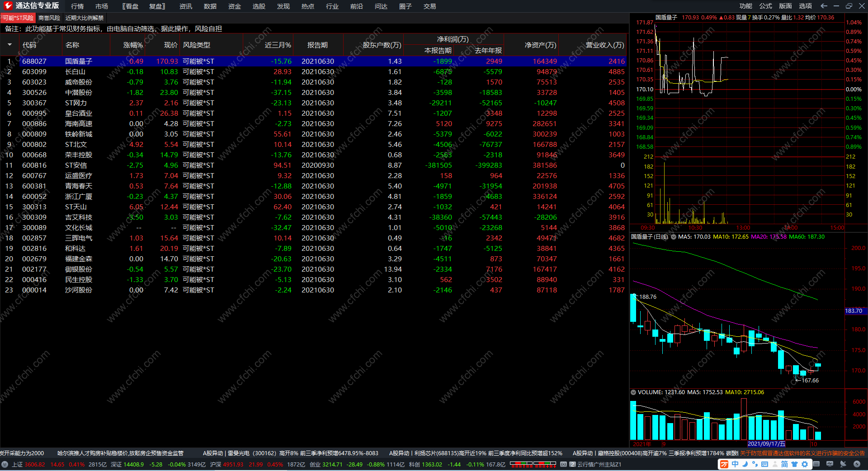Click the 看盘 mode button

pos(131,6)
